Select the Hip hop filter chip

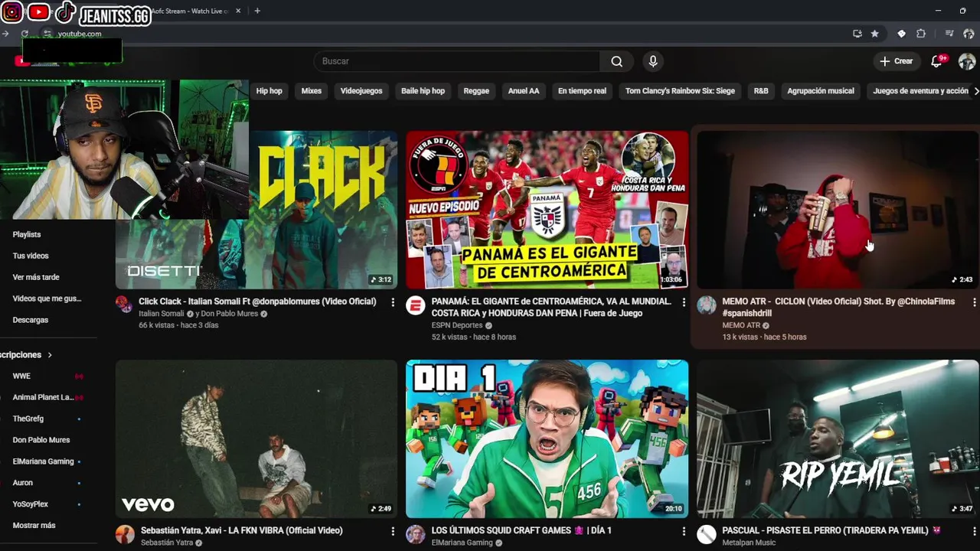(x=269, y=91)
